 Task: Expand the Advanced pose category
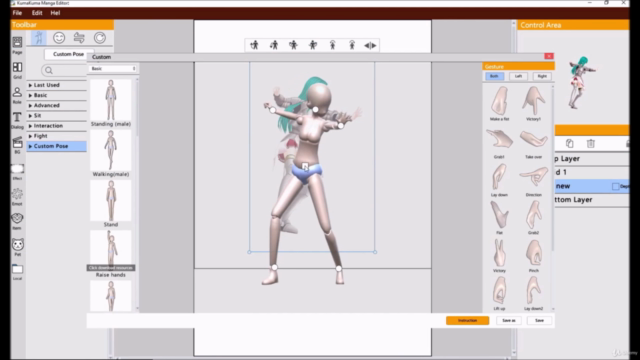click(x=57, y=105)
